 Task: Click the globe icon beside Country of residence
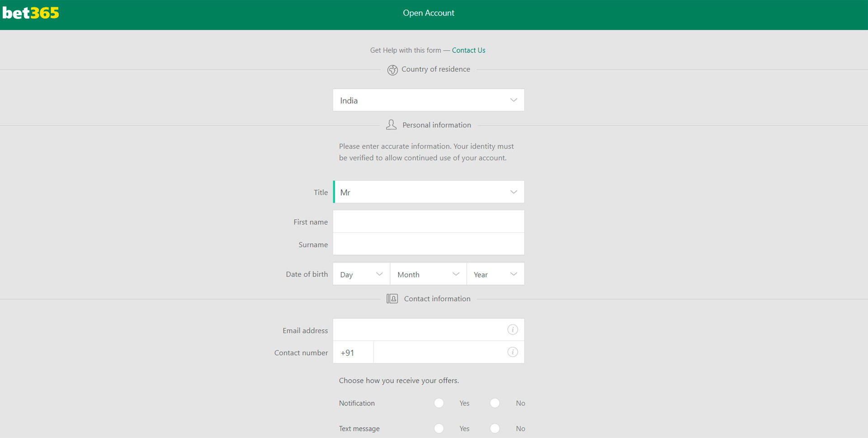pos(393,70)
